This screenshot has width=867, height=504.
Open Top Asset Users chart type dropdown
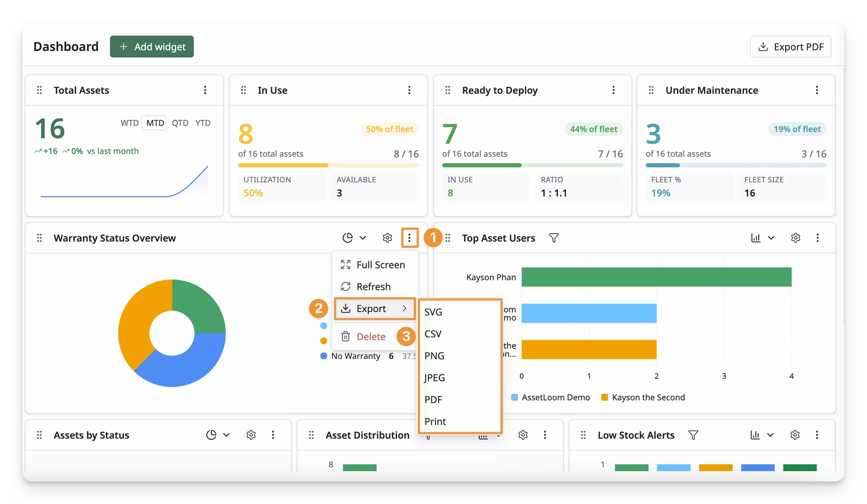pyautogui.click(x=763, y=238)
